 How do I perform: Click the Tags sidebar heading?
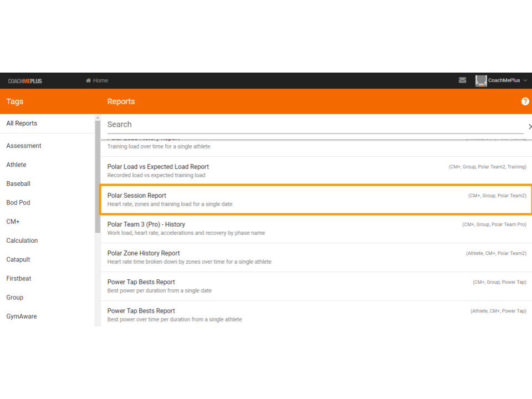point(15,101)
